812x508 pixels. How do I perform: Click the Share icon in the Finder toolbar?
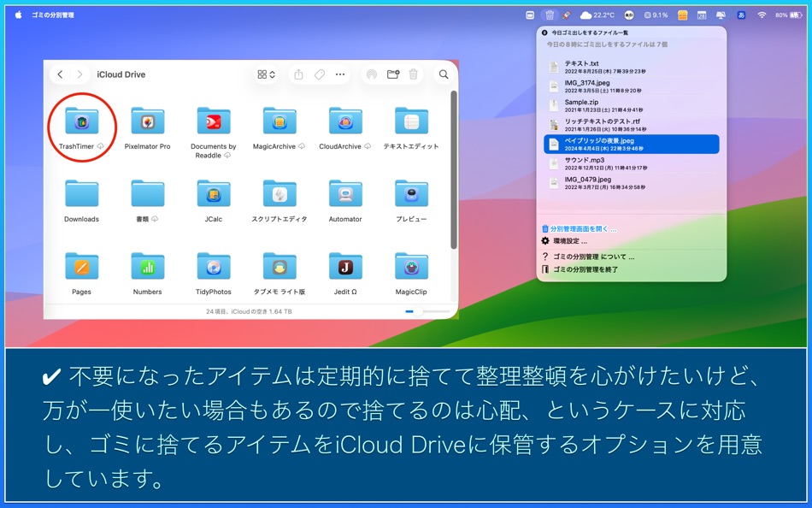(299, 74)
